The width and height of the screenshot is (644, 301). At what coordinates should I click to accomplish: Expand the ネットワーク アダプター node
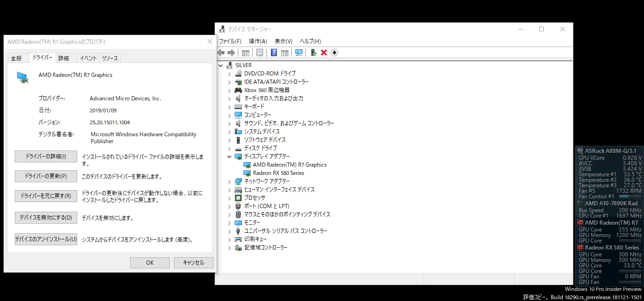tap(230, 181)
